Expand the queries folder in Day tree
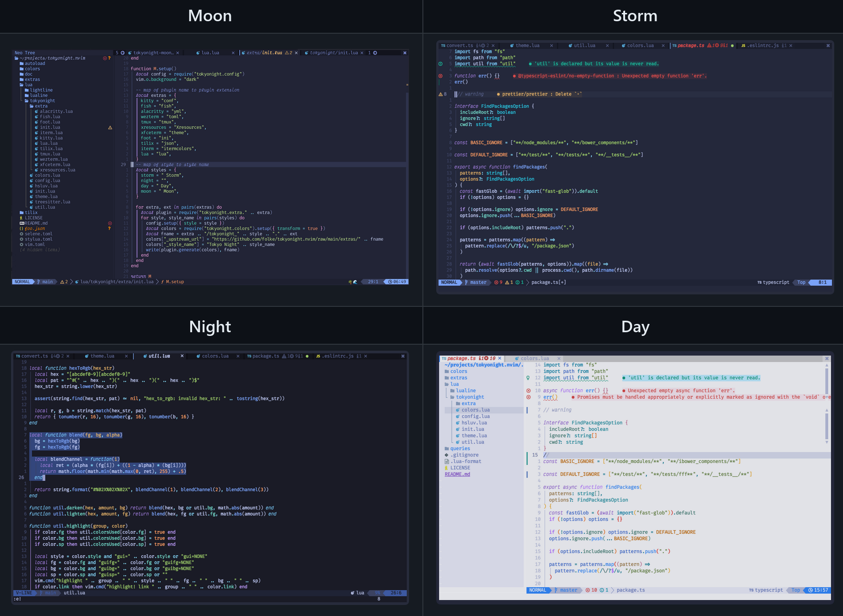 pos(457,449)
